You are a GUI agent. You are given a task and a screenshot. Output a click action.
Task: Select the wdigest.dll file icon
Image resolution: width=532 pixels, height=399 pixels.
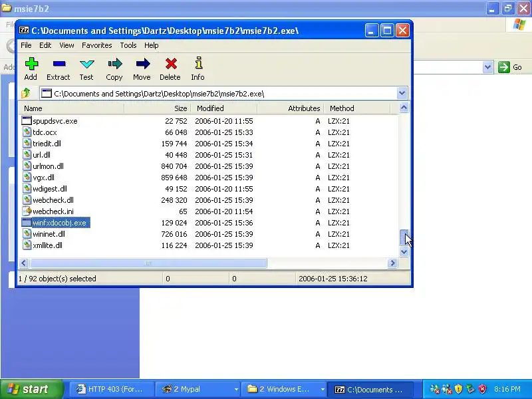(27, 189)
